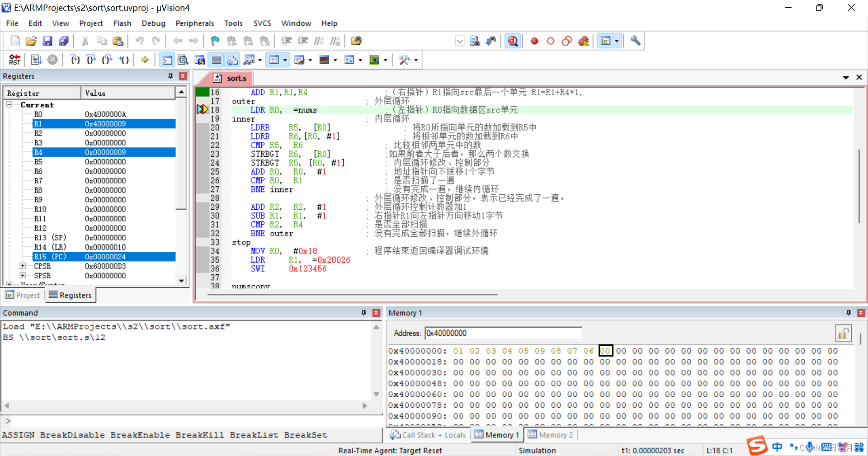The width and height of the screenshot is (868, 456).
Task: Toggle the Memory 1 lock icon
Action: pos(843,334)
